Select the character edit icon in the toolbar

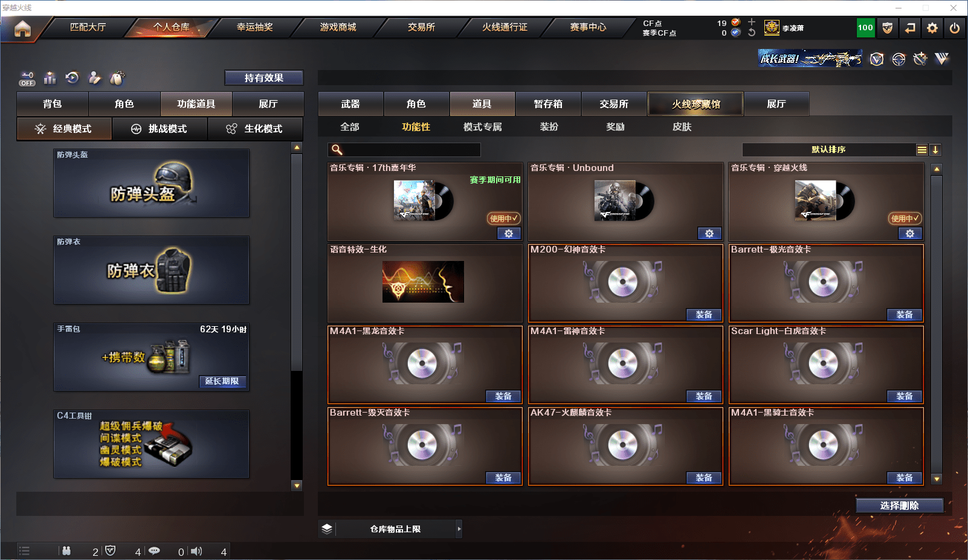(x=94, y=78)
